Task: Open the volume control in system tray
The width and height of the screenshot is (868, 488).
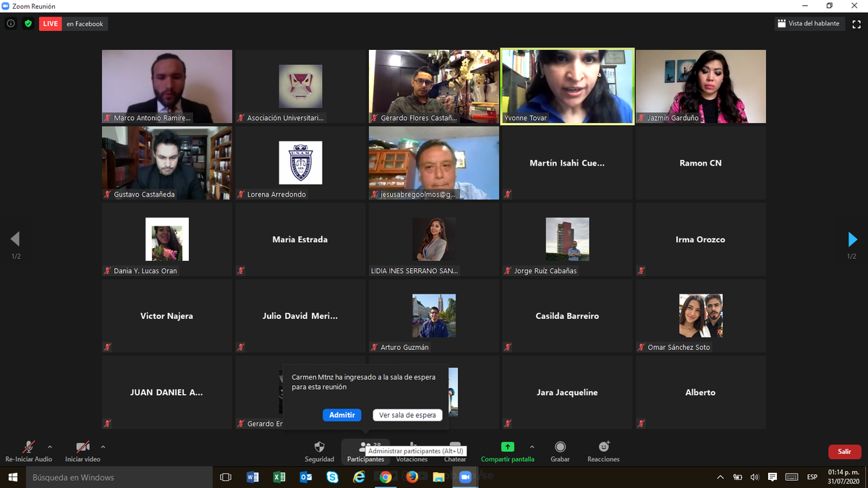Action: pyautogui.click(x=754, y=477)
